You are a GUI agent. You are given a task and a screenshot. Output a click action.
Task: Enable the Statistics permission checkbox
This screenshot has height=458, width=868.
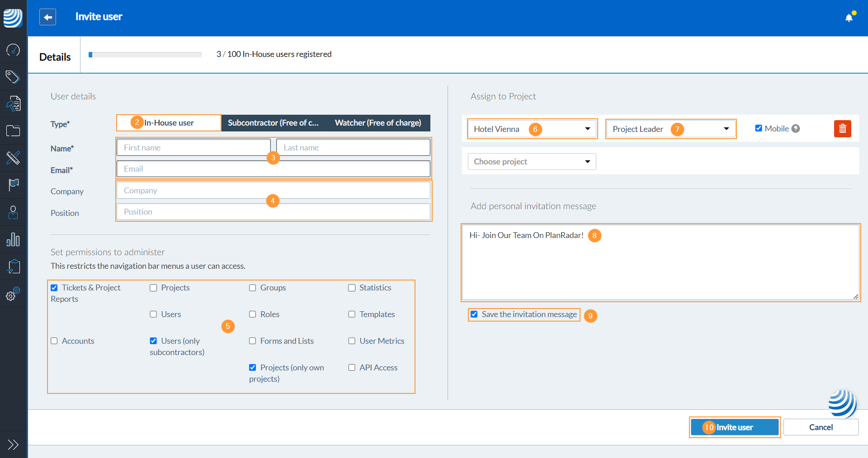pyautogui.click(x=352, y=288)
